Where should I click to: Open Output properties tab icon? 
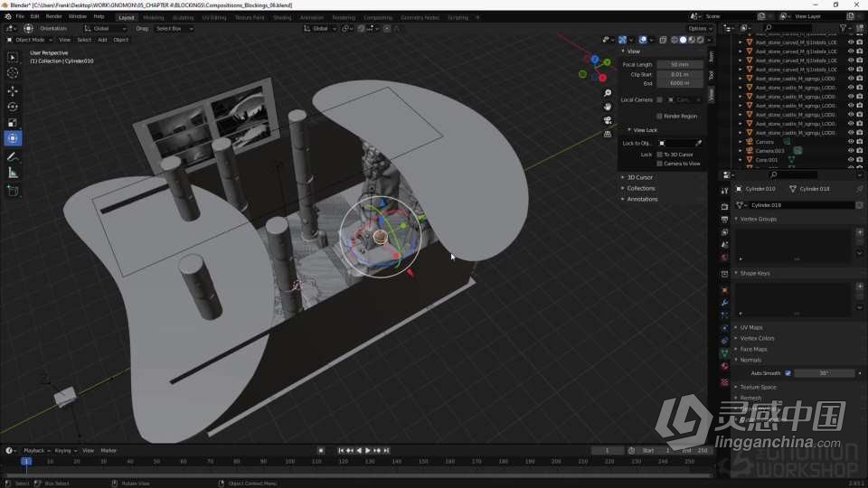[724, 220]
